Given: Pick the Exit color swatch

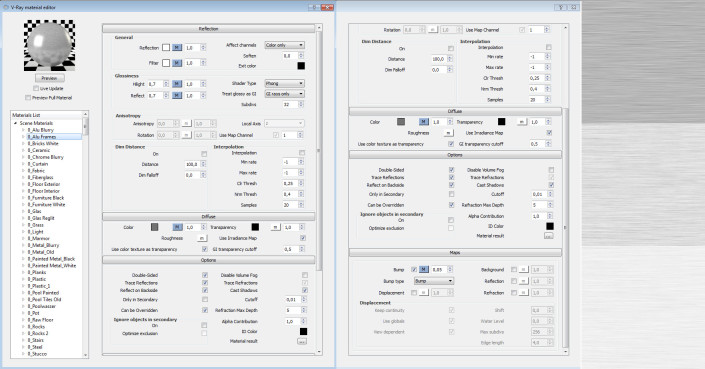Looking at the screenshot, I should tap(301, 66).
